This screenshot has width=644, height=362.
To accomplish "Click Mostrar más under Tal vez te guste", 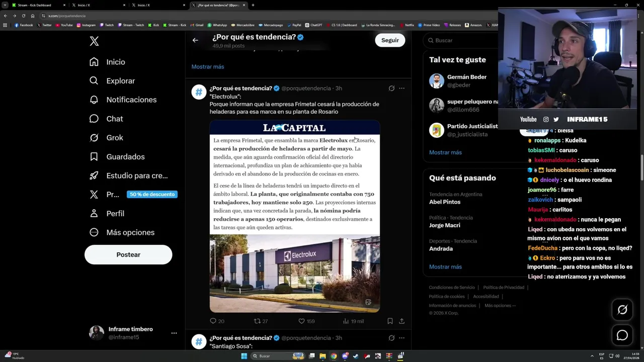I will 445,152.
